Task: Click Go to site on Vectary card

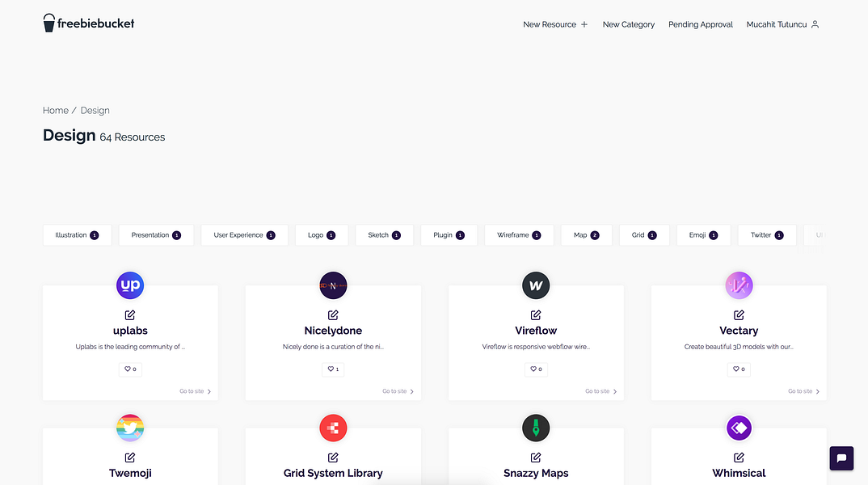Action: (804, 391)
